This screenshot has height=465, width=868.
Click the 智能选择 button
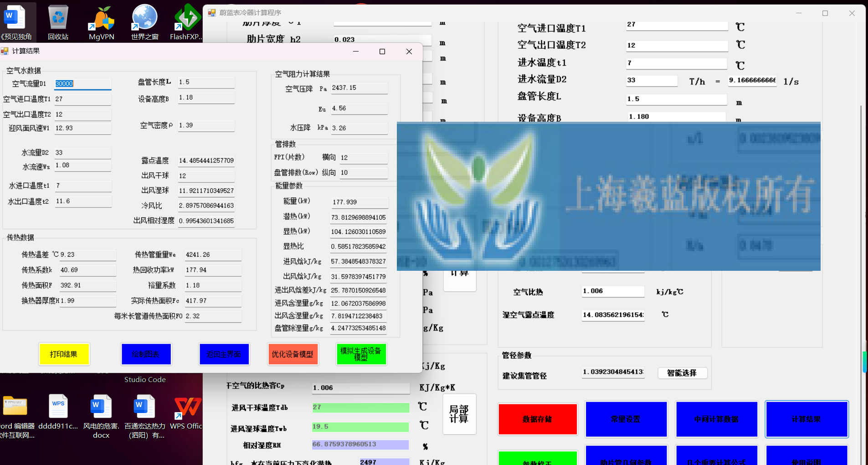tap(682, 373)
